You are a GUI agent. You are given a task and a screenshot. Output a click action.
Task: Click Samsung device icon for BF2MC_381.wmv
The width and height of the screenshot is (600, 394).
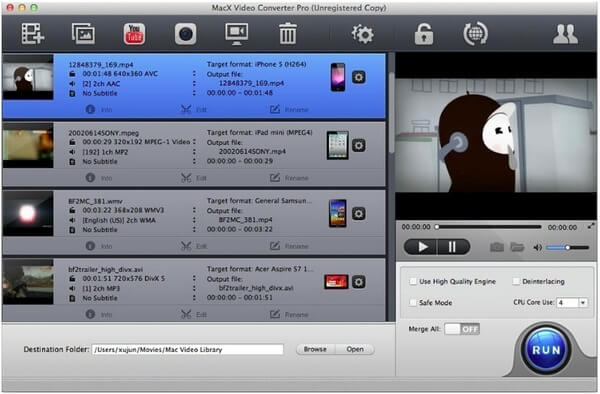pyautogui.click(x=338, y=213)
